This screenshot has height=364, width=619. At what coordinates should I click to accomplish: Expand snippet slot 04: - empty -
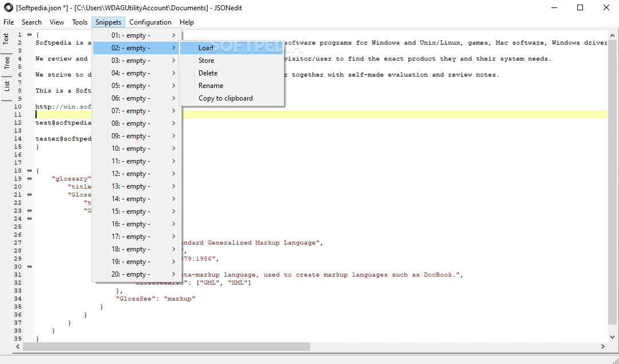pos(137,73)
